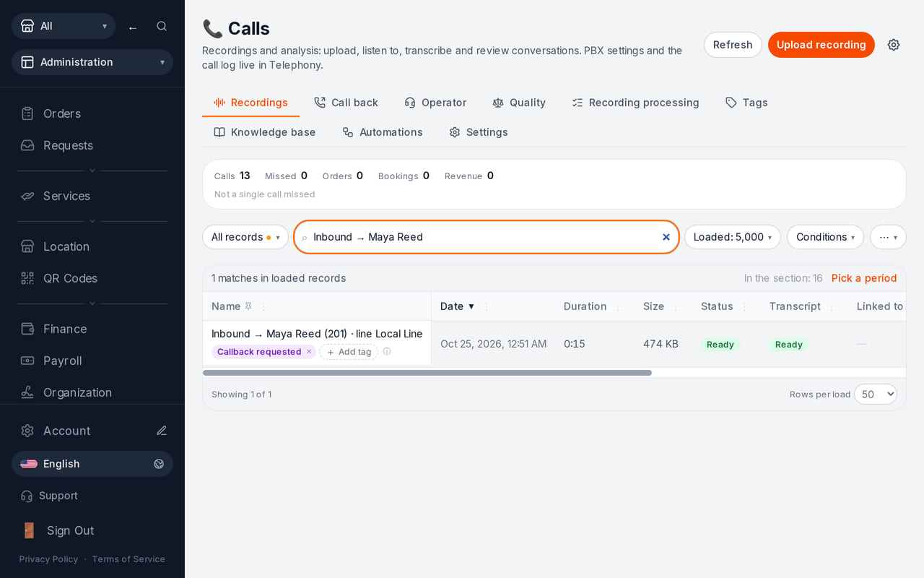Select the Recording processing tab
This screenshot has height=578, width=924.
click(x=635, y=103)
